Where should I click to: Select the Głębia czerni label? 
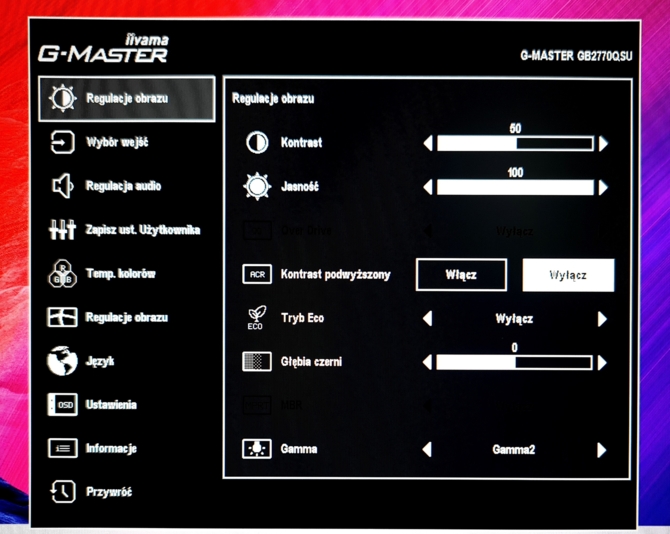click(311, 362)
